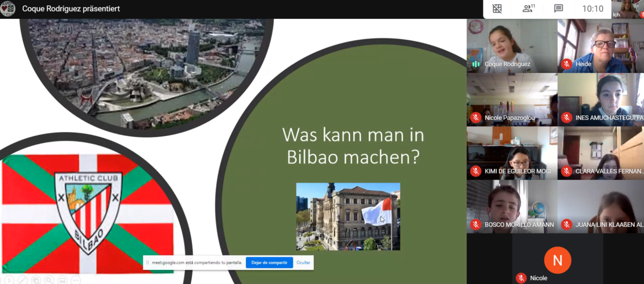Click the subtitles icon in slideshow controls
The image size is (644, 284).
click(x=62, y=280)
